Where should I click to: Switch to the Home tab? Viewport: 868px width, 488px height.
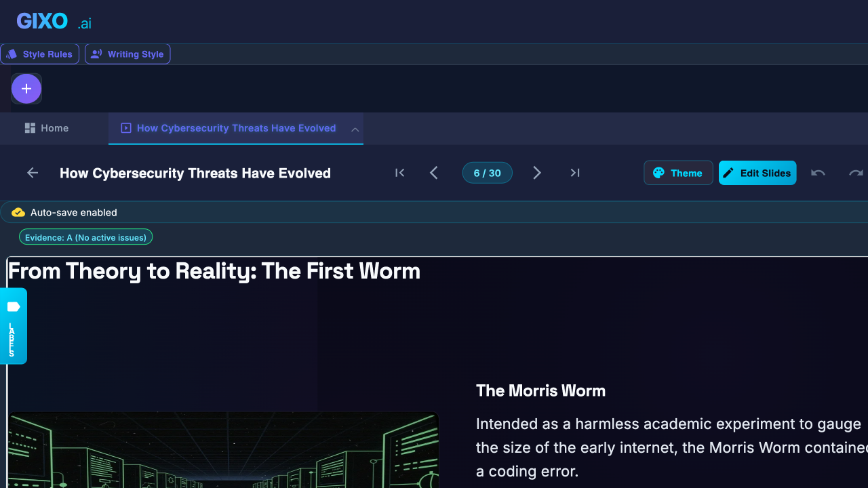pyautogui.click(x=47, y=128)
